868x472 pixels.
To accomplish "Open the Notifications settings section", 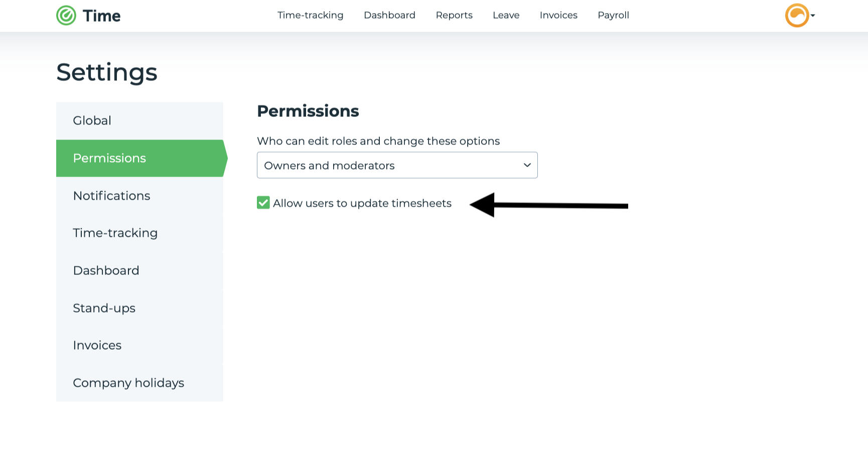I will click(x=111, y=196).
